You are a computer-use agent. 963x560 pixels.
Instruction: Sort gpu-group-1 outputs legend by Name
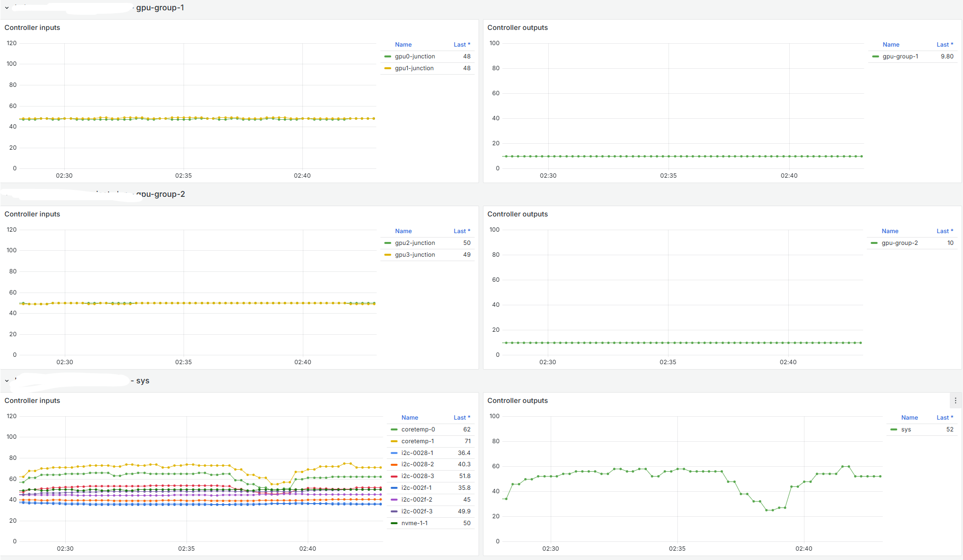click(891, 45)
